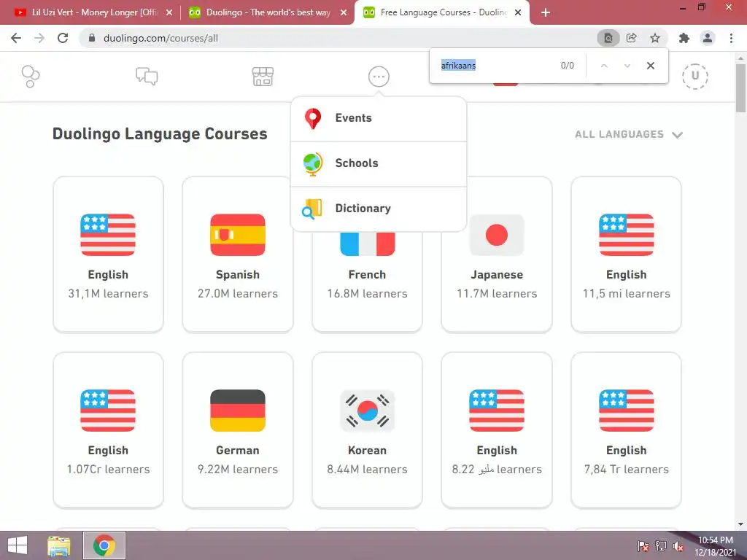
Task: Go back to previous page
Action: 16,38
